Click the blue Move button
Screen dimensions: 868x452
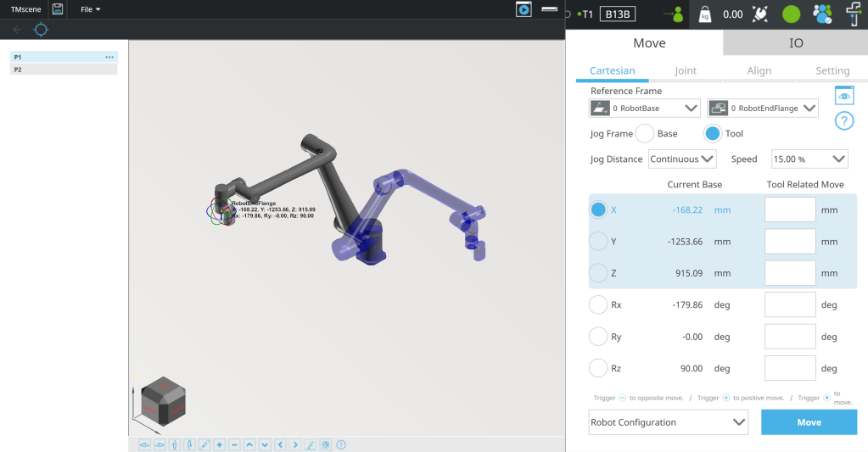pos(809,422)
